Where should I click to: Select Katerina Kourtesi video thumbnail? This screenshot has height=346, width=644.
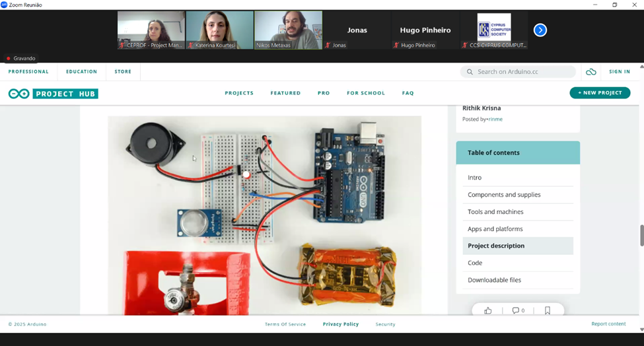click(219, 30)
